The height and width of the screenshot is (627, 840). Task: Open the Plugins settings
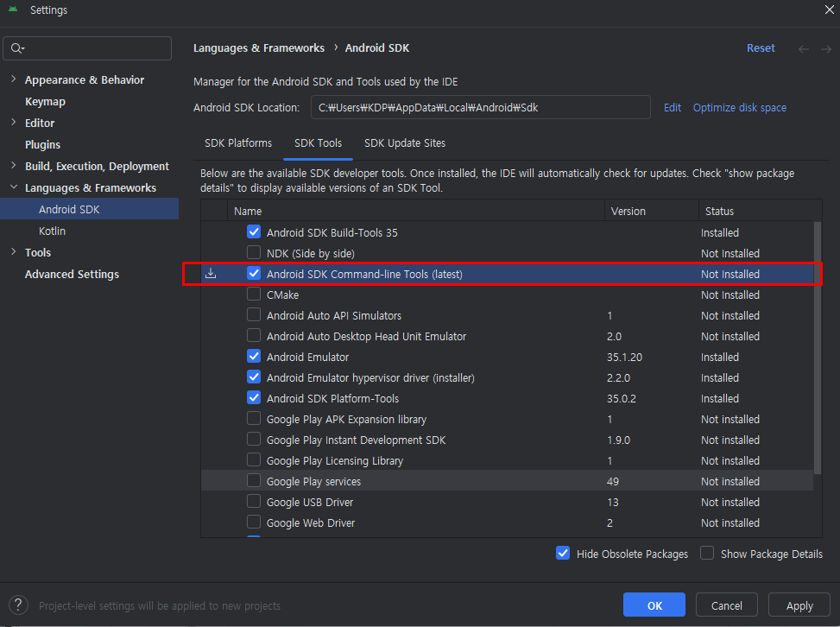click(43, 145)
